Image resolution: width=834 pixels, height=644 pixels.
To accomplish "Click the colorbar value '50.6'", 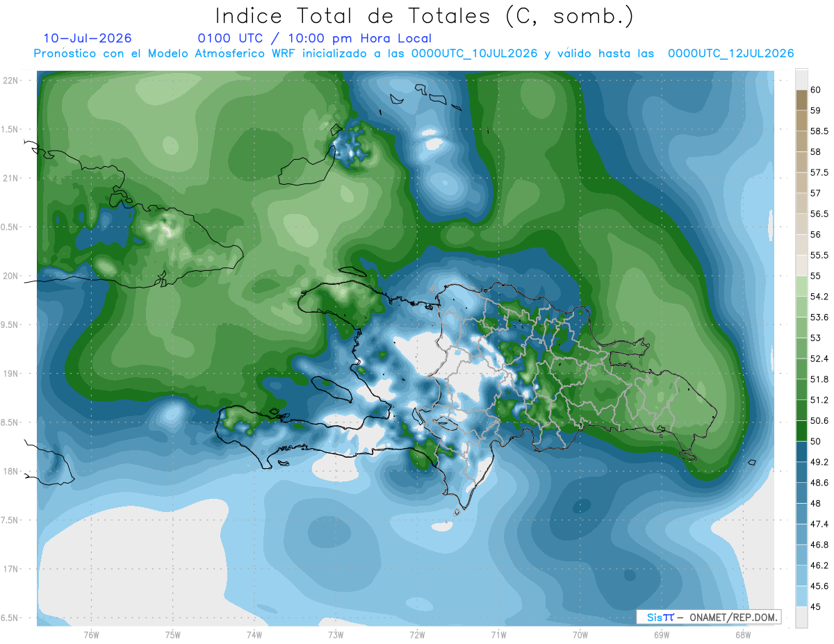I will tap(819, 421).
